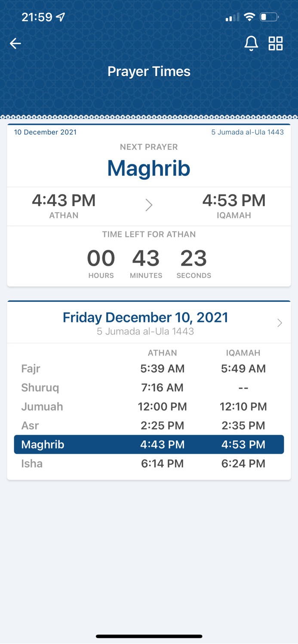Tap the back arrow to go back
This screenshot has height=644, width=298.
tap(15, 43)
